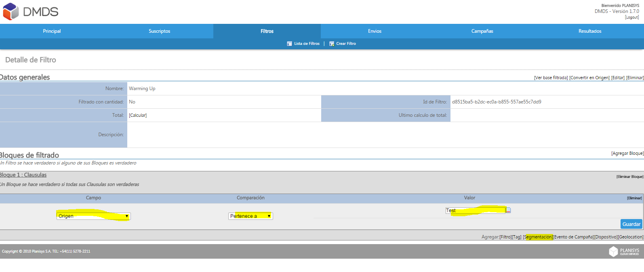Click the Guardar button
The height and width of the screenshot is (272, 644).
[x=631, y=224]
